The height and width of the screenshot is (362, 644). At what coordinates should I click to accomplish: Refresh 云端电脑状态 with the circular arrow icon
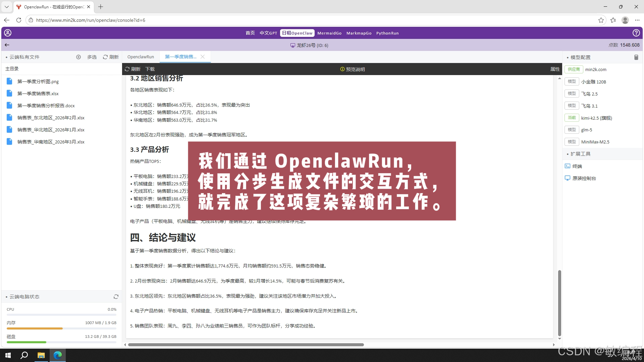tap(116, 297)
